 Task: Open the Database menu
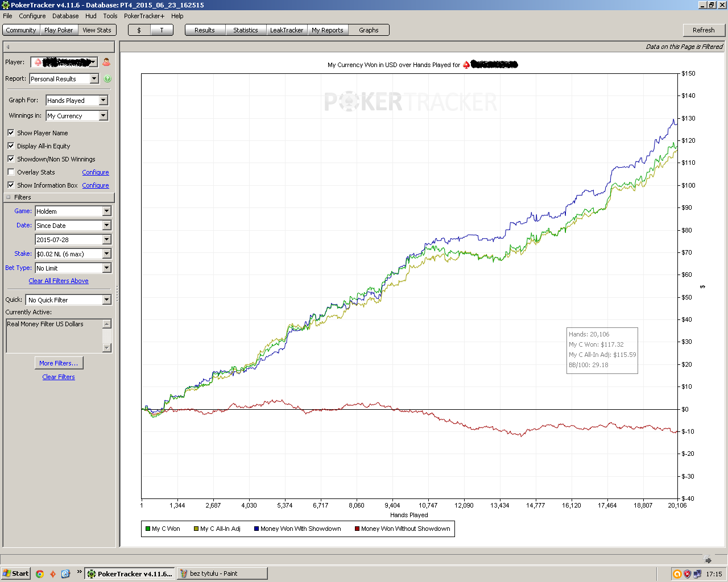click(65, 16)
